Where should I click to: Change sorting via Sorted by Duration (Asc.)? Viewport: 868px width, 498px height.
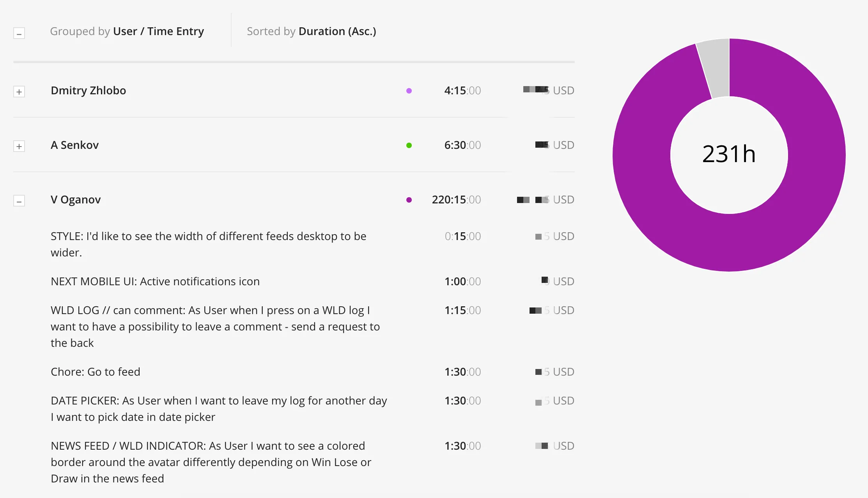(311, 31)
